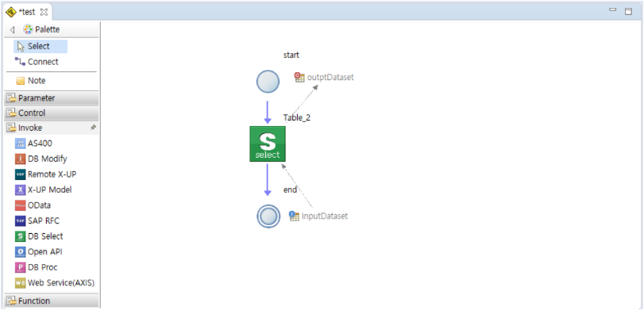
Task: Click the green select node on canvas
Action: click(268, 144)
